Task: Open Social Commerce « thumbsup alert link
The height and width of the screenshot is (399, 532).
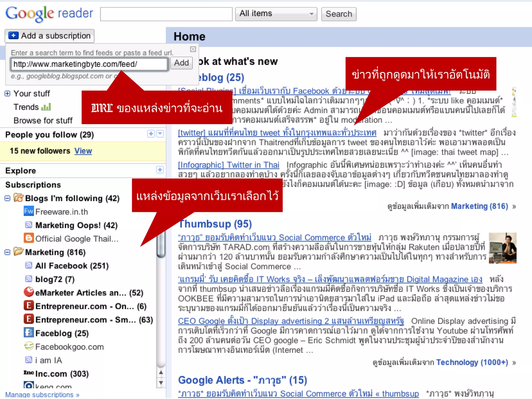Action: click(298, 394)
